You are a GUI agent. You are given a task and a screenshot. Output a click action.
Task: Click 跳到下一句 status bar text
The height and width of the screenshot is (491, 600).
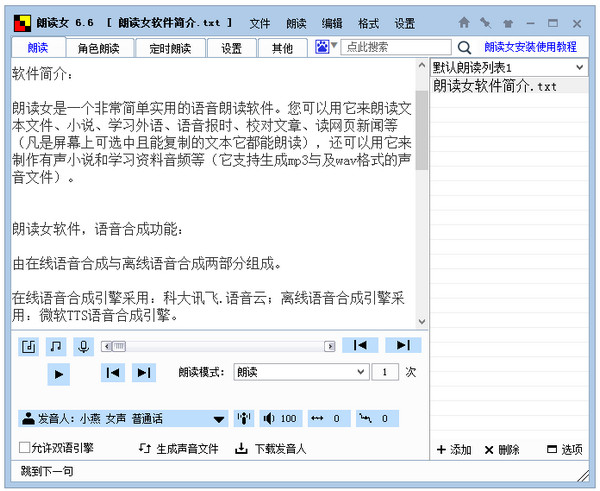coord(47,471)
